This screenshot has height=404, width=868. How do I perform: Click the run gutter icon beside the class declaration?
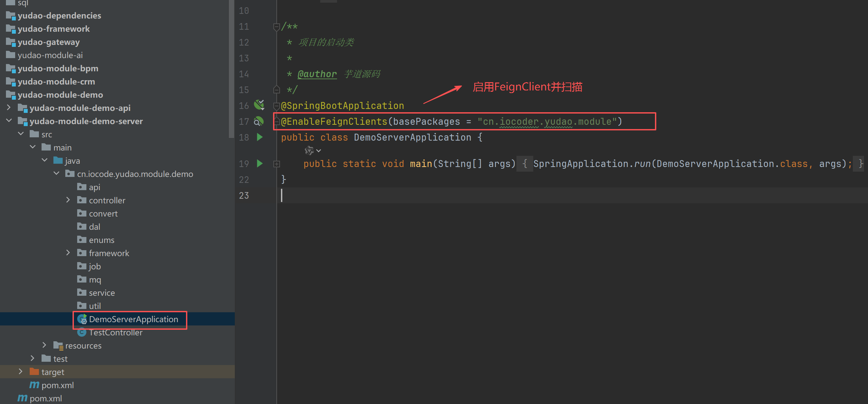260,137
